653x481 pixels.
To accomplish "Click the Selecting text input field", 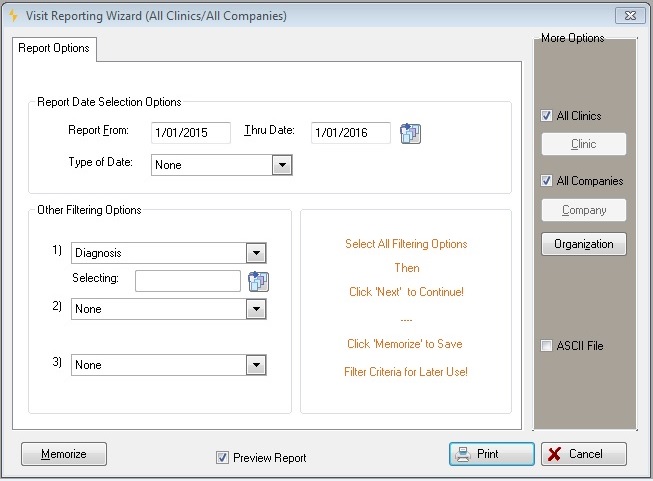I will (x=188, y=281).
